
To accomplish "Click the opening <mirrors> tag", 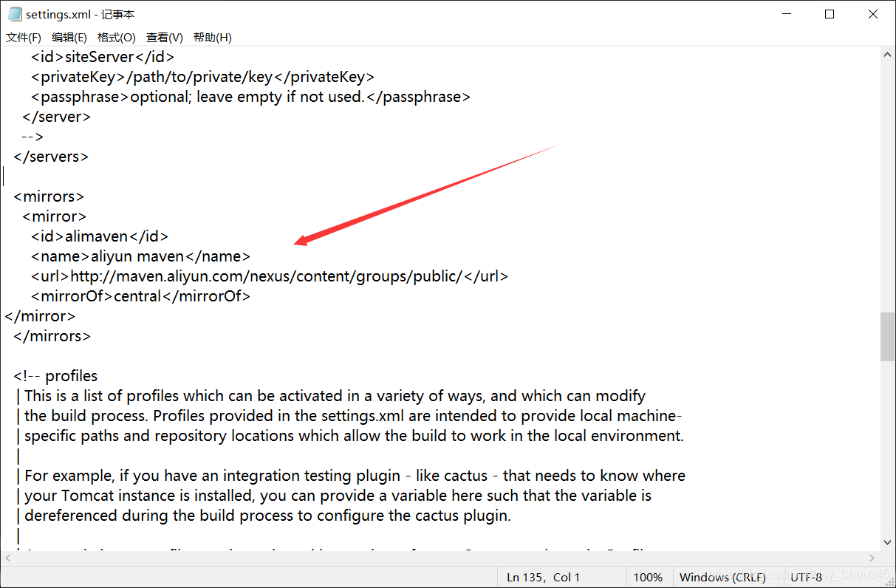I will [x=49, y=196].
